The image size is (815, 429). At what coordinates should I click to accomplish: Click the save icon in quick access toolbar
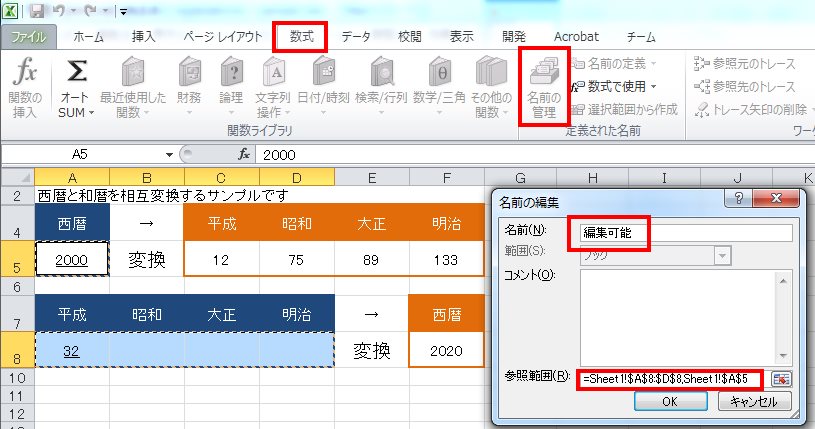pyautogui.click(x=38, y=12)
